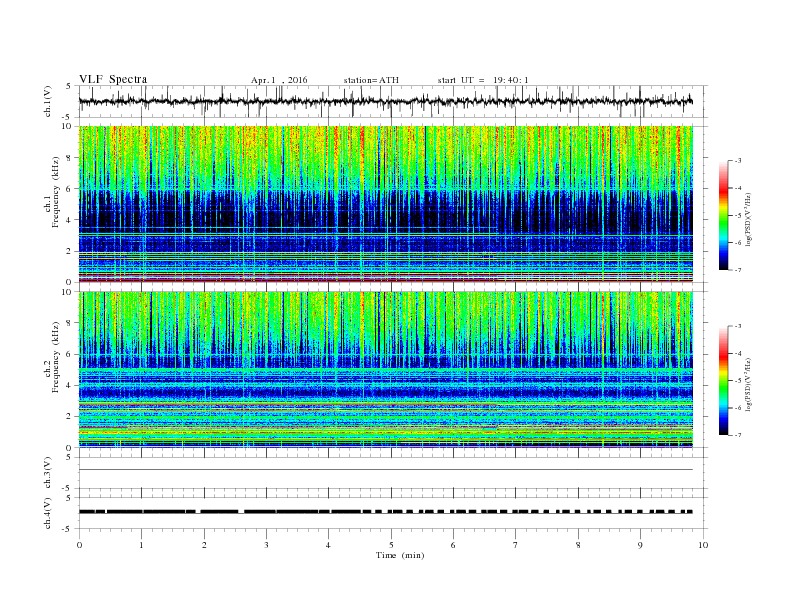Click the ch.1 voltage waveform trace
The image size is (792, 612).
pos(386,101)
